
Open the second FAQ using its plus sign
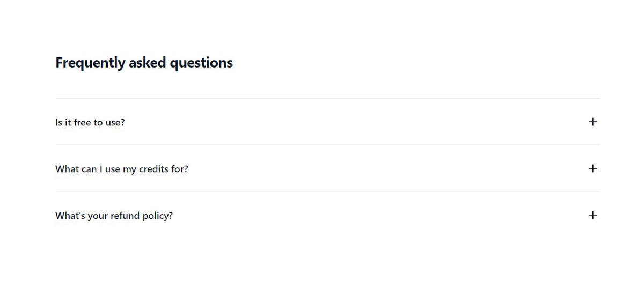pos(592,168)
